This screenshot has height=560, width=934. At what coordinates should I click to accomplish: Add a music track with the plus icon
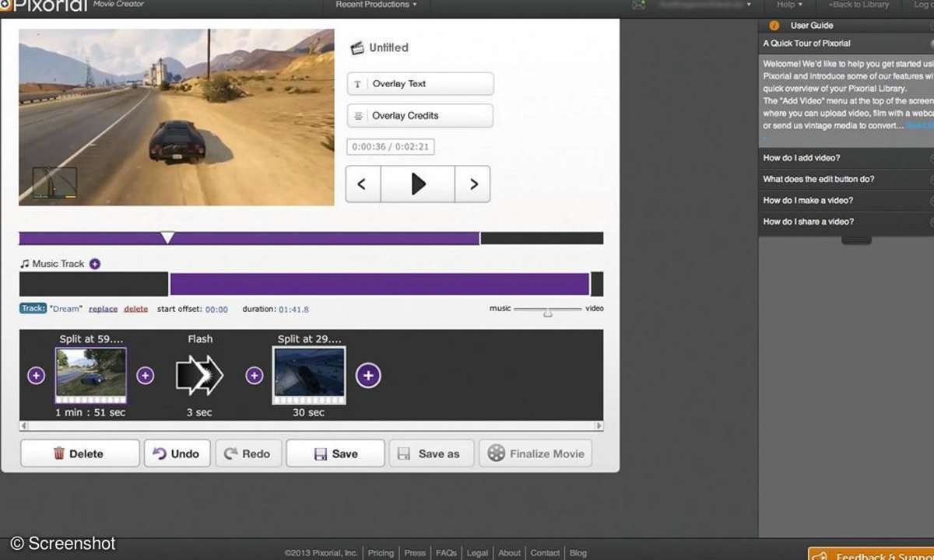95,264
